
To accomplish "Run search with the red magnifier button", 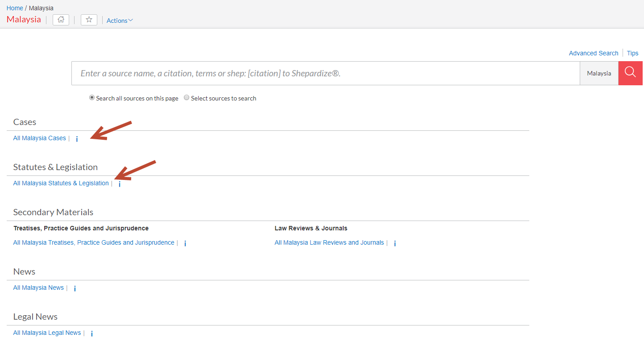I will tap(630, 73).
